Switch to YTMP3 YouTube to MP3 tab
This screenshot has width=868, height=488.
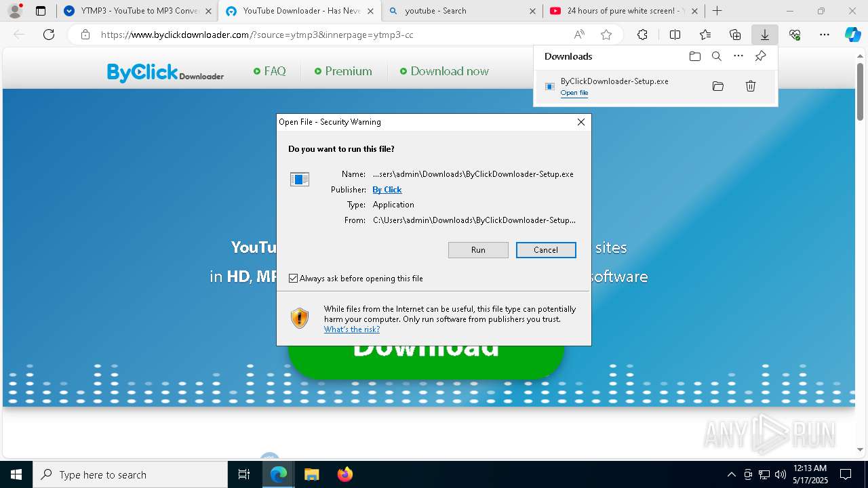(x=136, y=11)
